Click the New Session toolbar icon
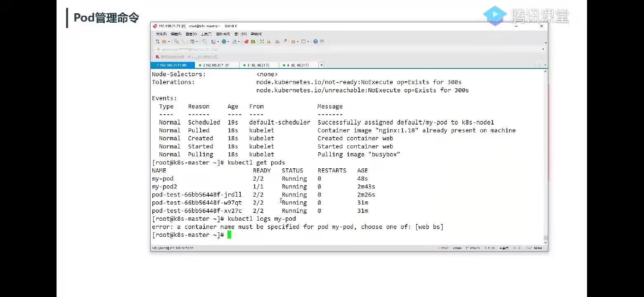This screenshot has width=644, height=297. pos(157,42)
